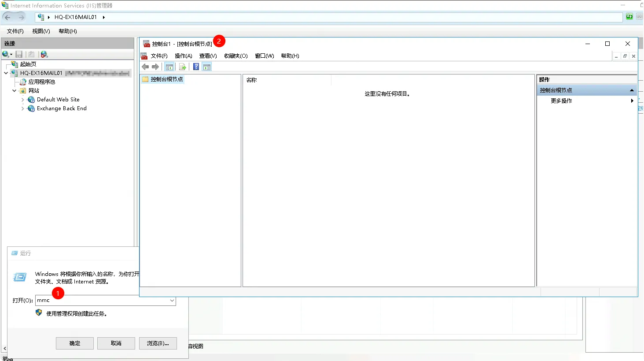The height and width of the screenshot is (361, 644).
Task: Click the red toolbox icon beside MMC 文件 menu
Action: 144,56
